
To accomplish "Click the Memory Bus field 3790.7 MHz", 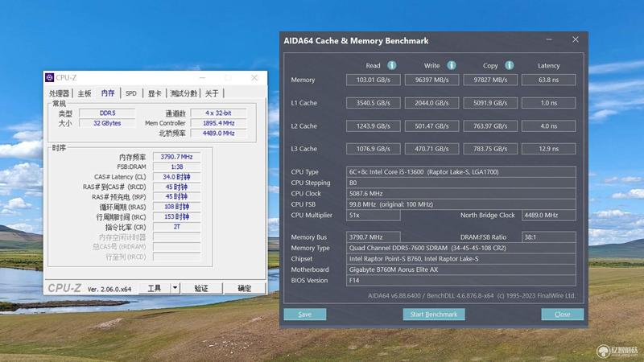I will pyautogui.click(x=374, y=237).
